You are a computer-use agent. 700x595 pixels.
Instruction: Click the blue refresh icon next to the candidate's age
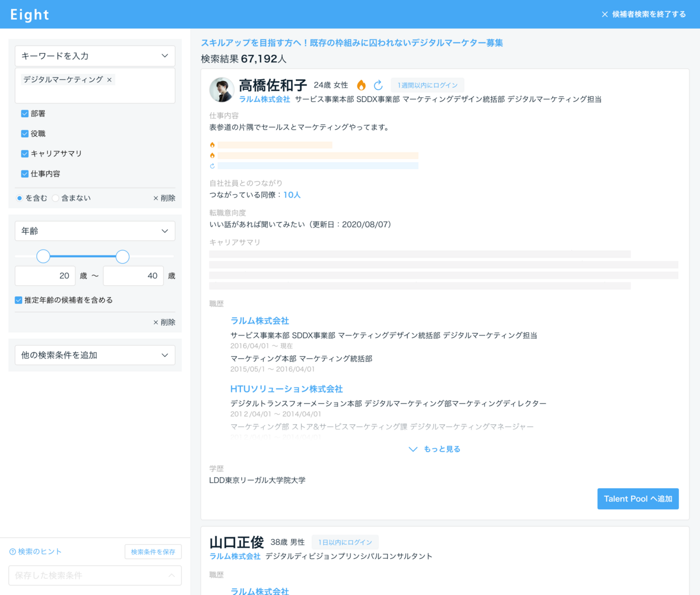click(378, 85)
